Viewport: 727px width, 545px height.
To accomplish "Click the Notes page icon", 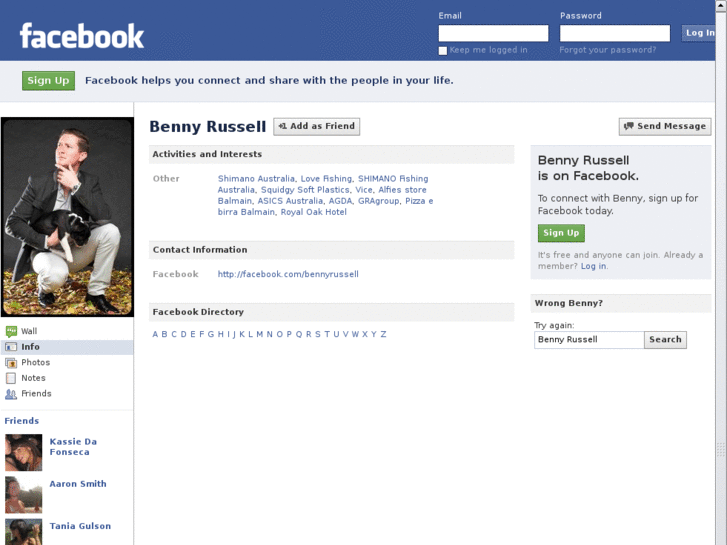I will pyautogui.click(x=11, y=378).
